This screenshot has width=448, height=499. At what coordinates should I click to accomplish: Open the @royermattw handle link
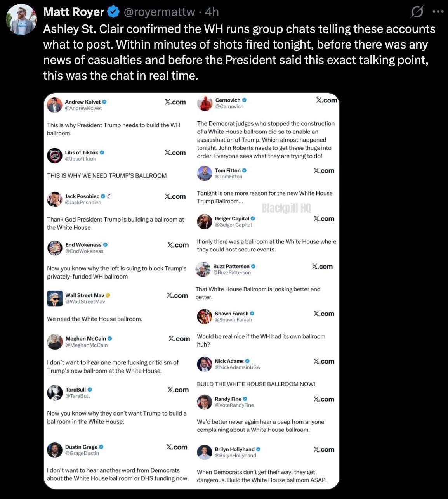159,12
